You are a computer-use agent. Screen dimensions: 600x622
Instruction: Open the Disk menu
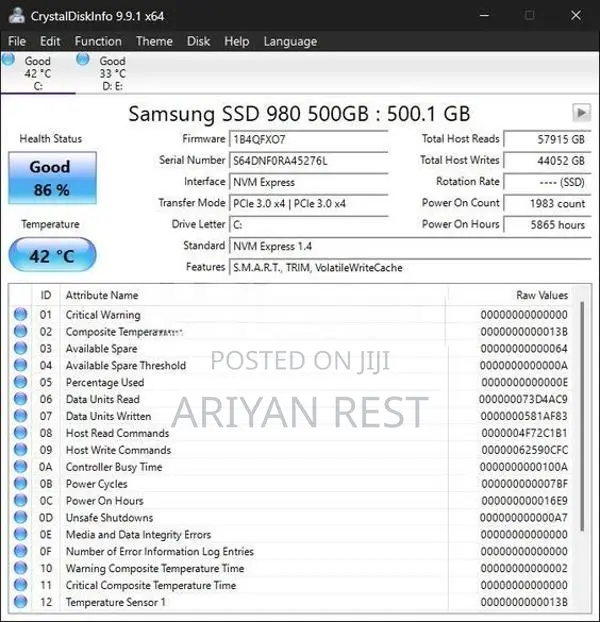198,41
